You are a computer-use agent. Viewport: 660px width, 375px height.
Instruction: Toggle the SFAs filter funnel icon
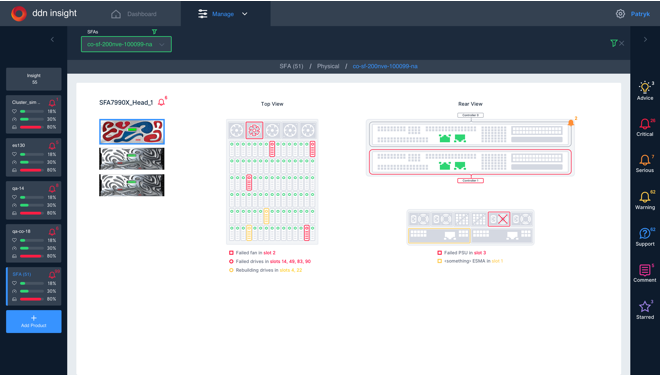(x=154, y=32)
